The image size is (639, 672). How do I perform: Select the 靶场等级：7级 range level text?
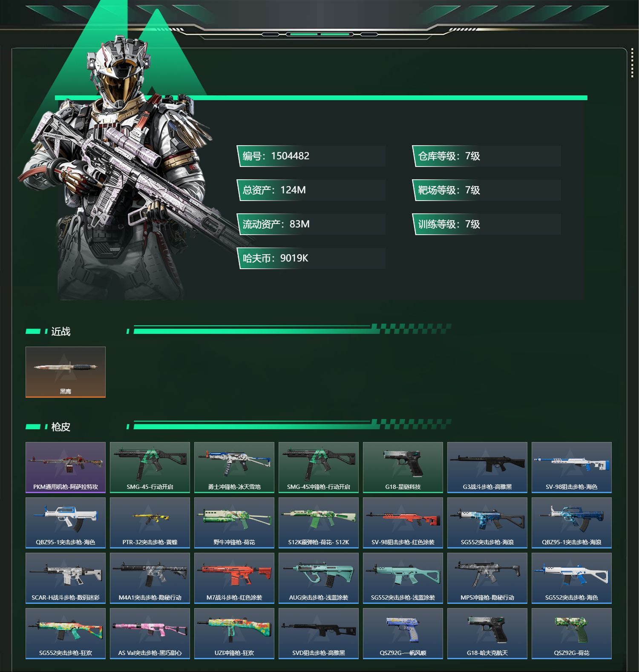pyautogui.click(x=449, y=190)
